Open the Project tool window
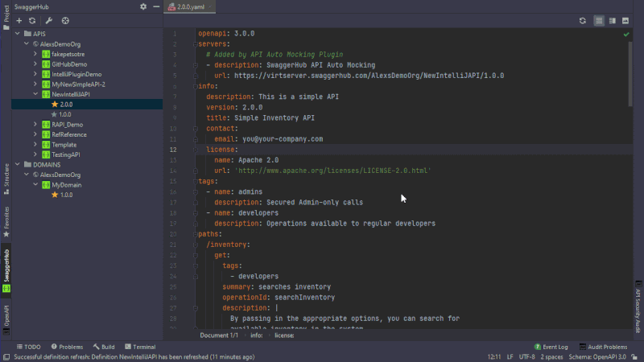 (x=6, y=17)
